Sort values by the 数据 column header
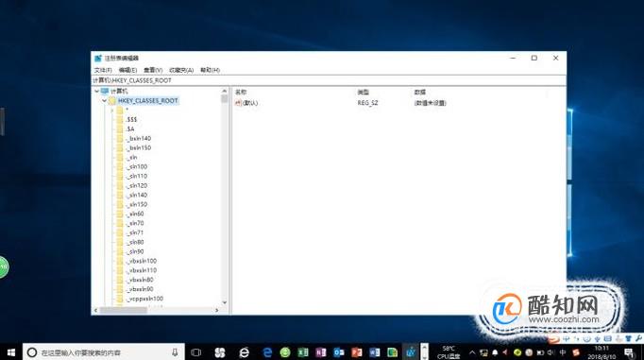The height and width of the screenshot is (360, 644). [420, 93]
